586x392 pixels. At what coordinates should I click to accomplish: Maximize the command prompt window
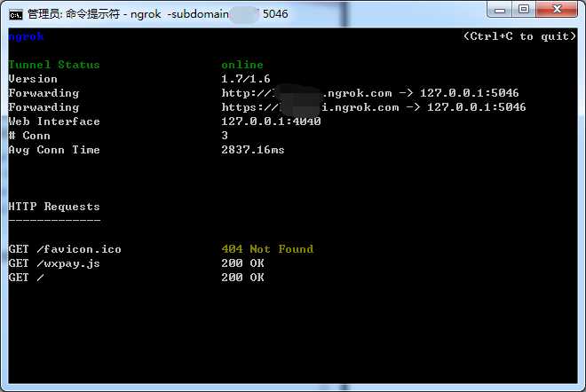coord(524,10)
